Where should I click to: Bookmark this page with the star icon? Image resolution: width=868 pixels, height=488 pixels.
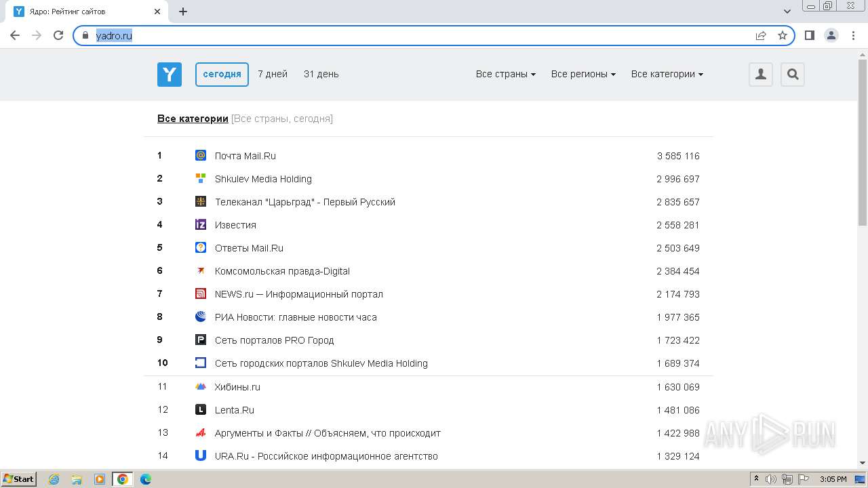coord(783,35)
